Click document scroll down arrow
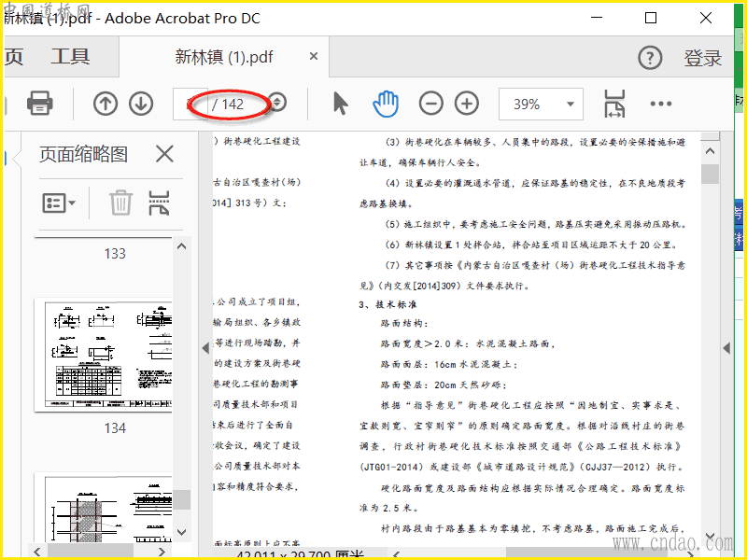 tap(710, 538)
